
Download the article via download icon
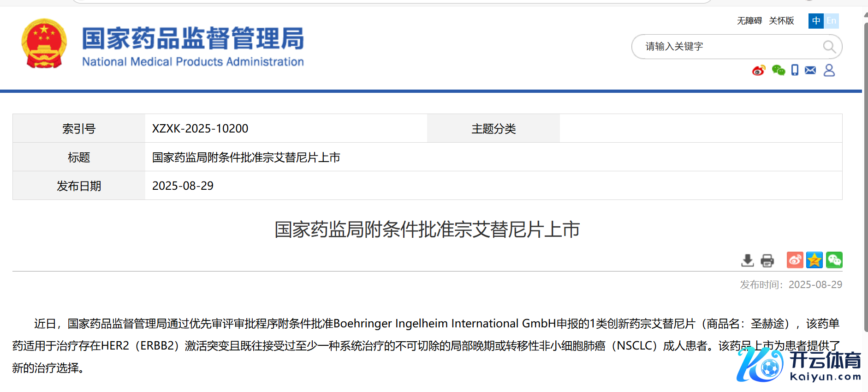pyautogui.click(x=747, y=260)
